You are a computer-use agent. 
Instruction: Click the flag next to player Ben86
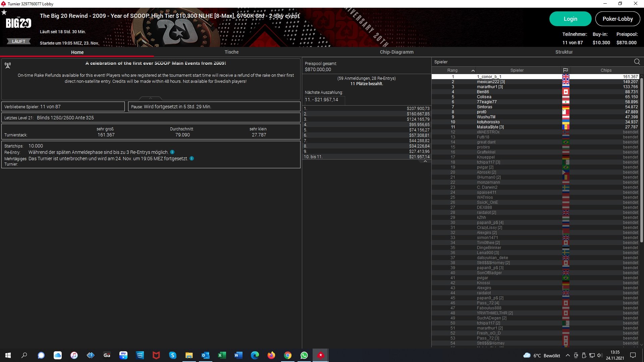pyautogui.click(x=566, y=92)
